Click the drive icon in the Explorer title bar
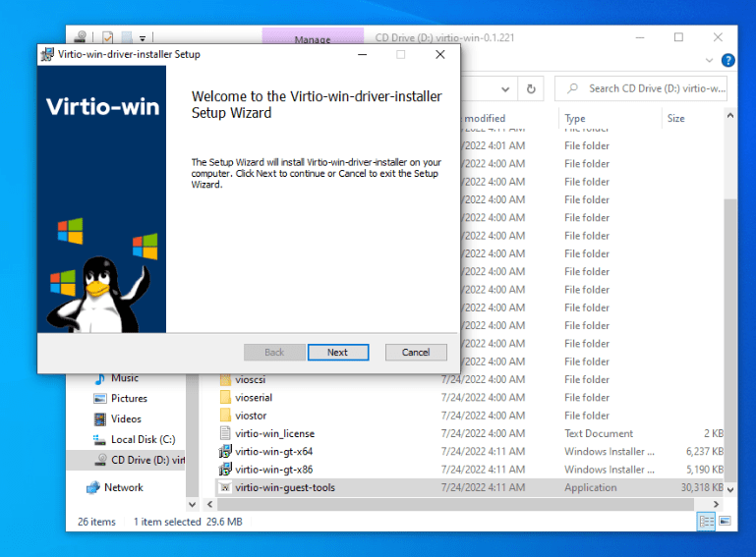This screenshot has width=756, height=557. 81,36
